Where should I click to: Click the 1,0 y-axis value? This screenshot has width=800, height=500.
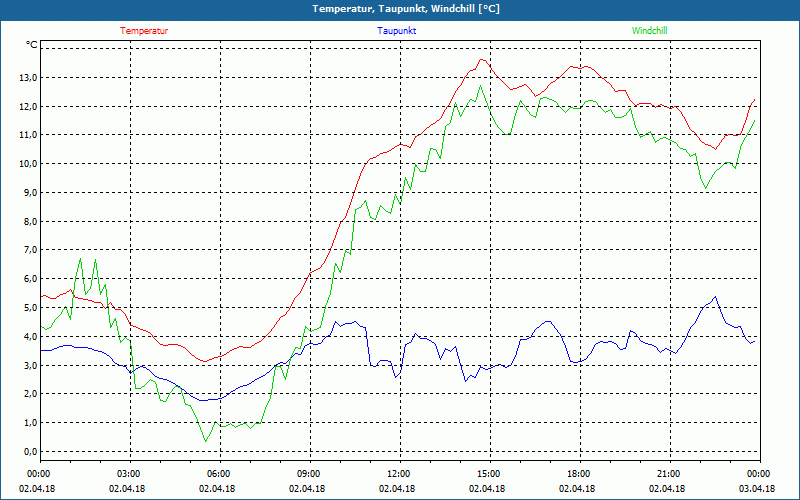click(x=30, y=423)
